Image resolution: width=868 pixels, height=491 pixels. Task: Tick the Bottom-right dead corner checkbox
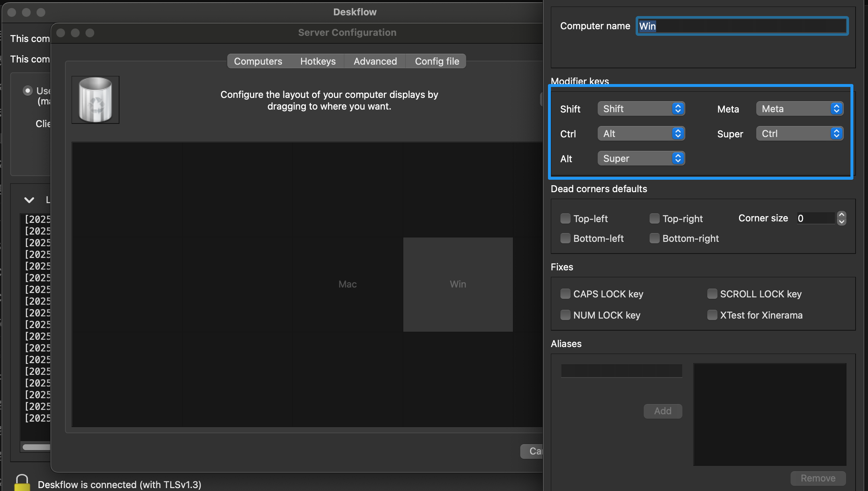[654, 238]
